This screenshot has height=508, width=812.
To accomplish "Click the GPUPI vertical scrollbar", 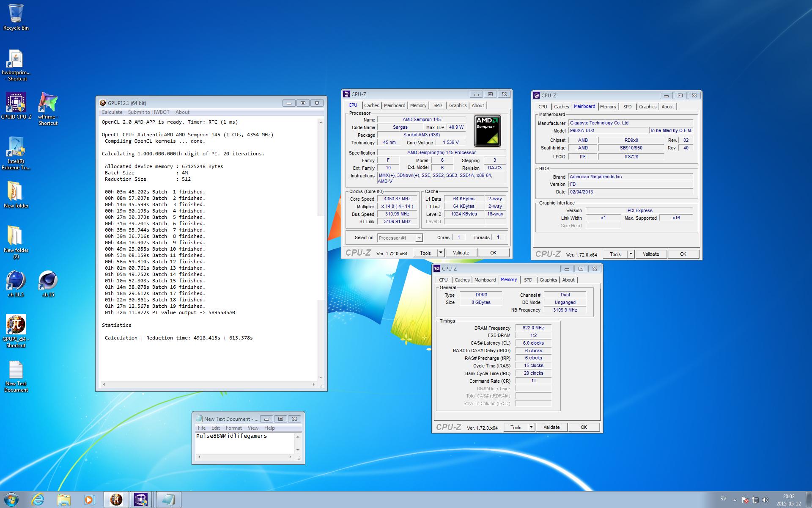I will pos(321,250).
